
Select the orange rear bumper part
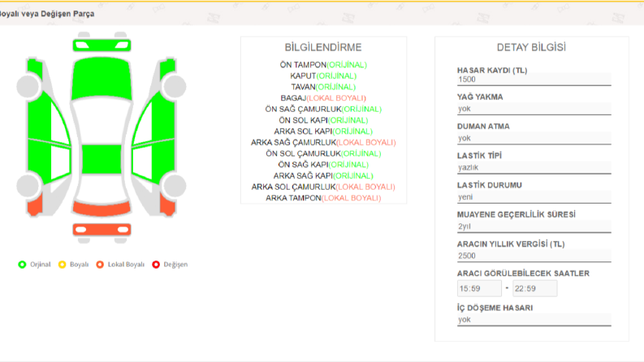[x=102, y=230]
